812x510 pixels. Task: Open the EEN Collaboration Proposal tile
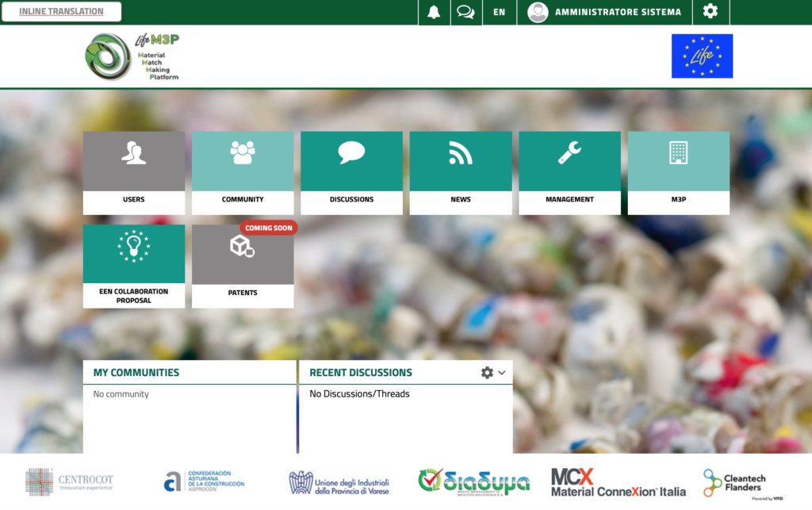(x=134, y=266)
